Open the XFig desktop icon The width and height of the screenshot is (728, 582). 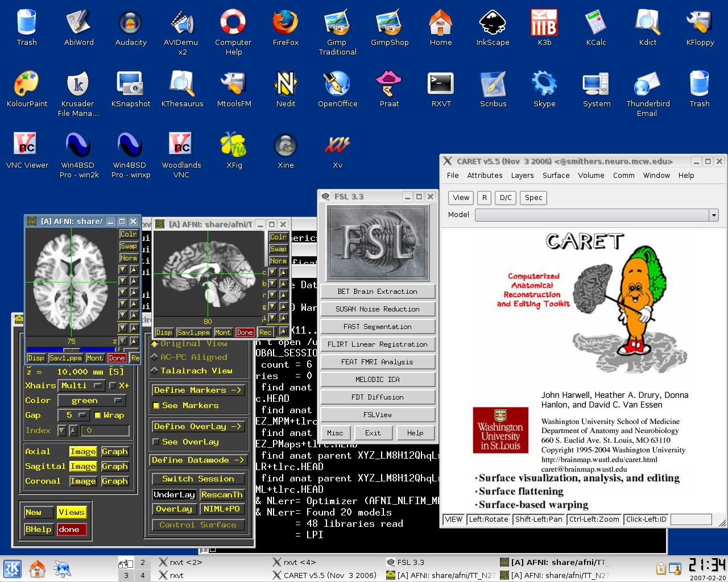click(234, 150)
